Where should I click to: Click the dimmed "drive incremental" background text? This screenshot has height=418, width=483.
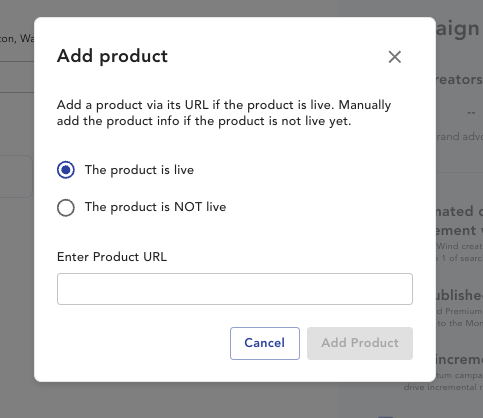pyautogui.click(x=443, y=387)
